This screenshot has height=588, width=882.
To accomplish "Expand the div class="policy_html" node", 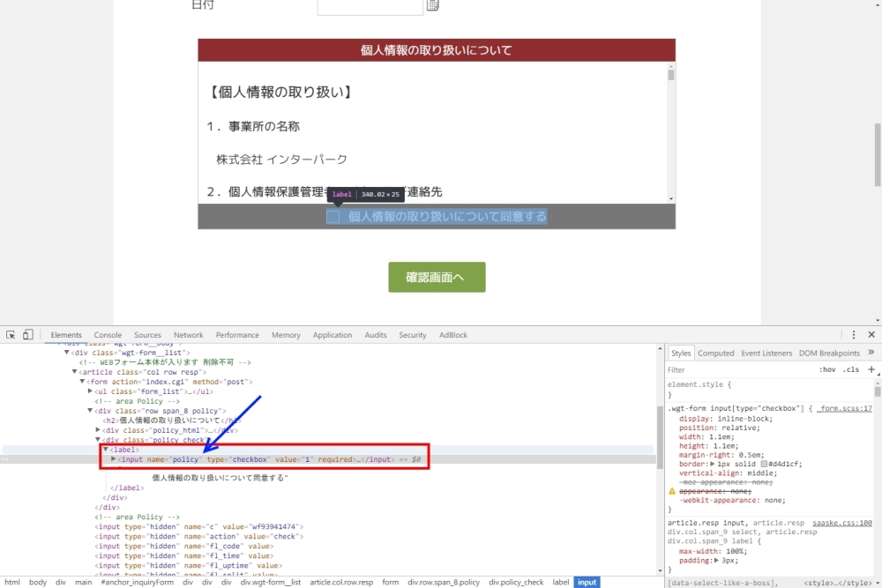I will (99, 430).
